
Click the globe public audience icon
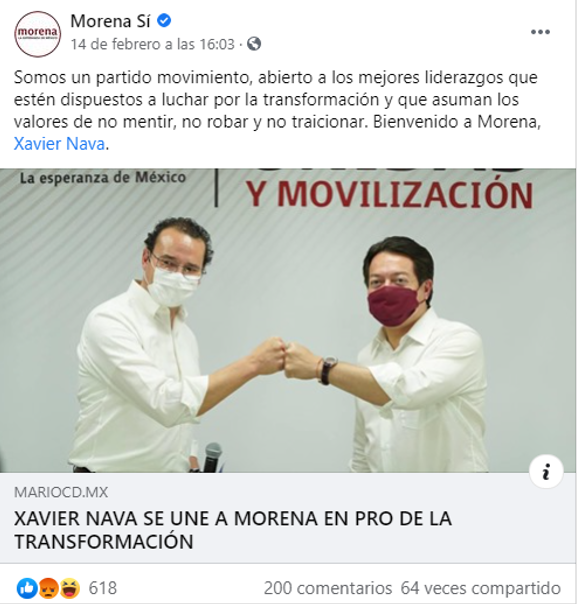click(254, 44)
